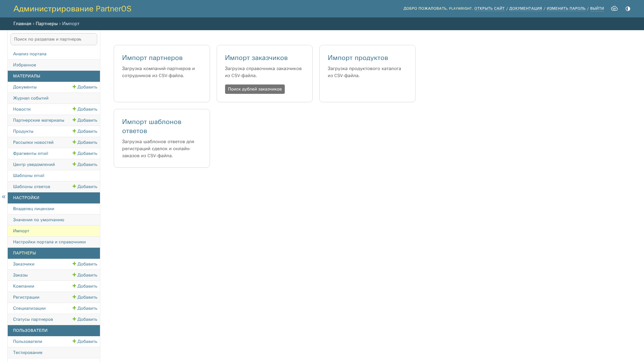
Task: Click the cloud code icon in header
Action: pos(614,9)
